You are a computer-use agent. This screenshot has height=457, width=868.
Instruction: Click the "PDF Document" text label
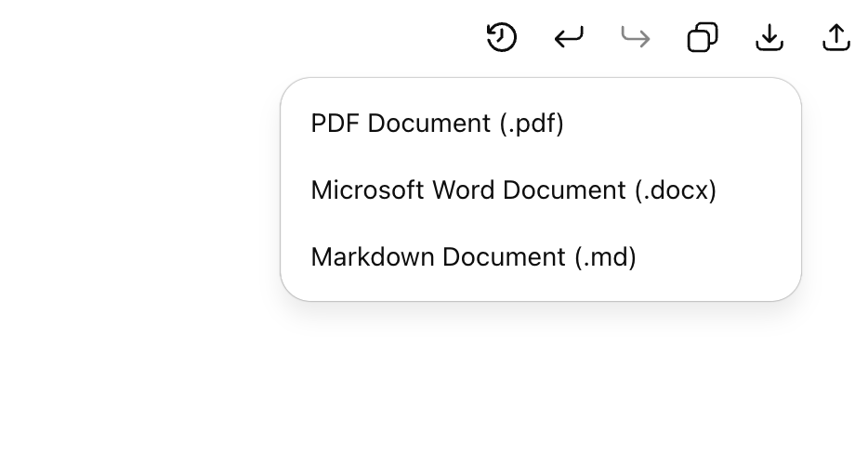pos(401,123)
